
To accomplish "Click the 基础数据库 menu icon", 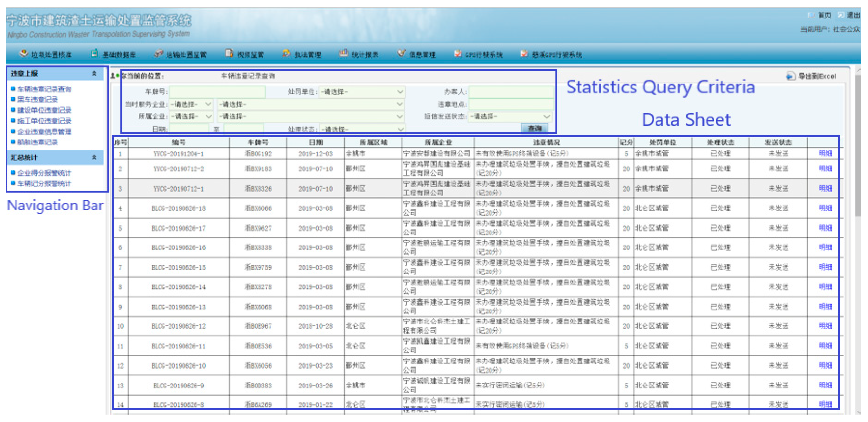I will pos(95,53).
